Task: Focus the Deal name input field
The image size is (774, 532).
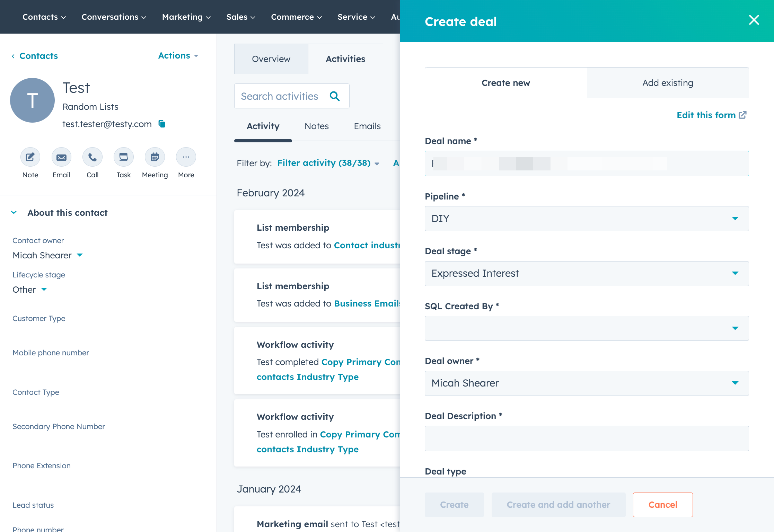Action: click(587, 163)
